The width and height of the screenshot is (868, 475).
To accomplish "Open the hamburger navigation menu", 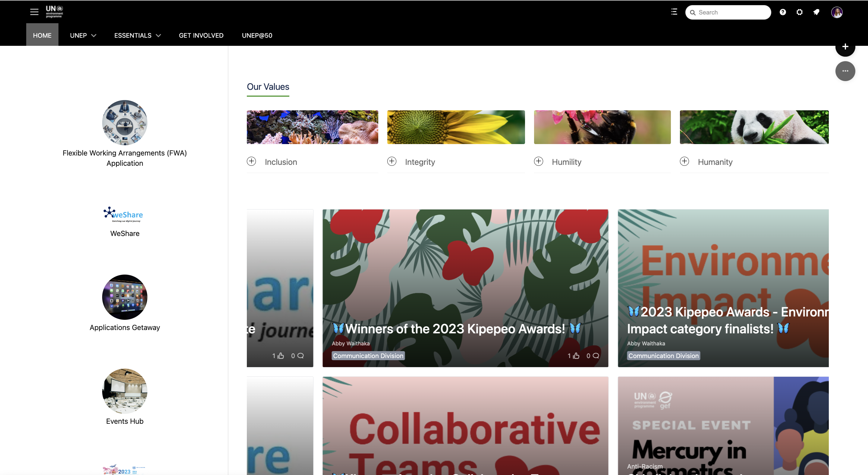I will tap(34, 12).
